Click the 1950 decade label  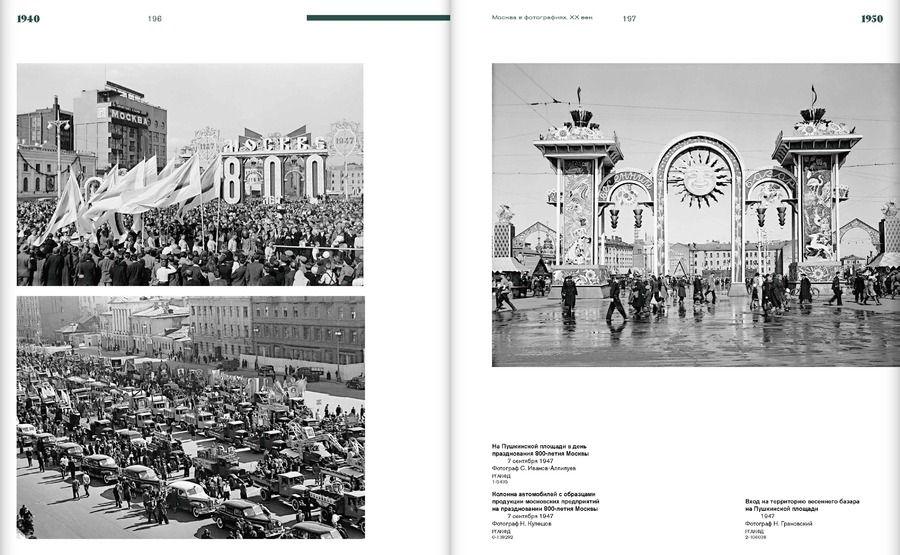point(872,18)
